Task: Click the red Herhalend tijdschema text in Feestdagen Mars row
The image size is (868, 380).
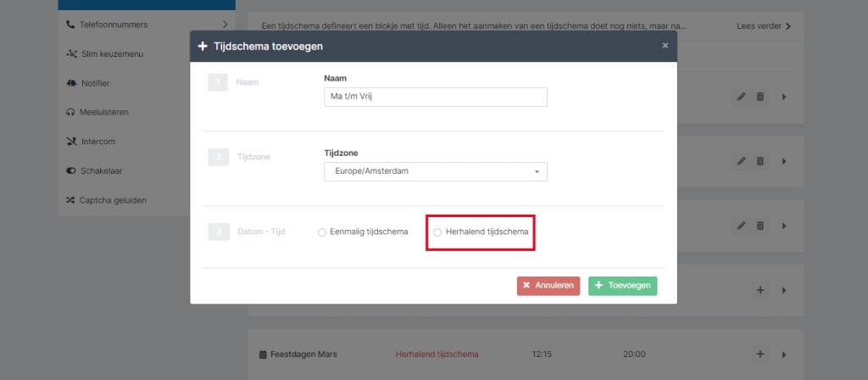Action: pyautogui.click(x=437, y=355)
